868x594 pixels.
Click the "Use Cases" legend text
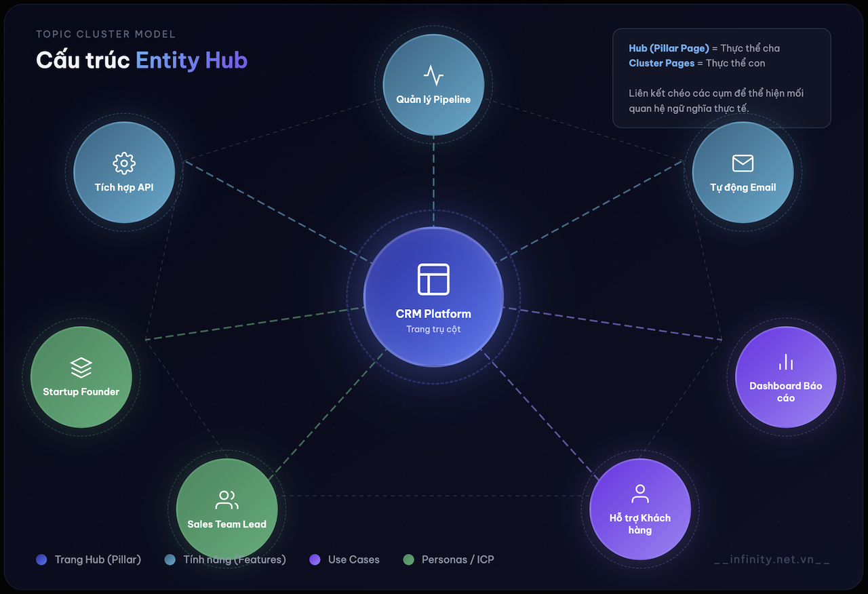tap(354, 560)
